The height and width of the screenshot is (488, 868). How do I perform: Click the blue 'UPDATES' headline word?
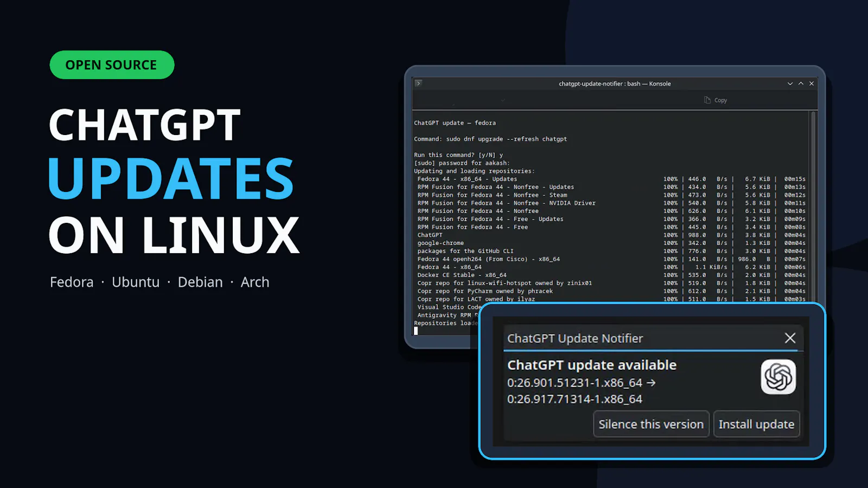(171, 178)
